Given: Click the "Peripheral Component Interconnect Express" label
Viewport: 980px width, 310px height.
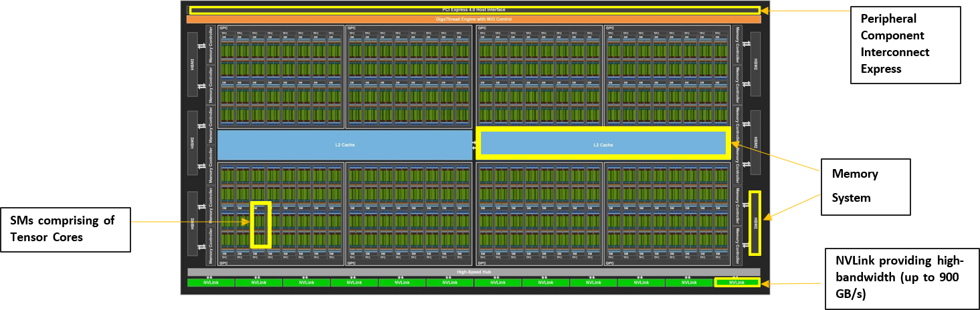Looking at the screenshot, I should [x=905, y=45].
